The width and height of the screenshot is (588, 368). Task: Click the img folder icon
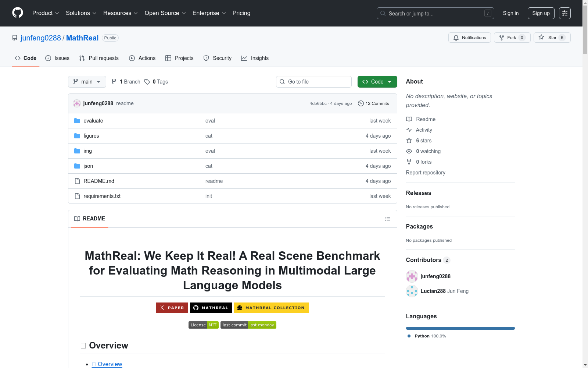[x=77, y=151]
